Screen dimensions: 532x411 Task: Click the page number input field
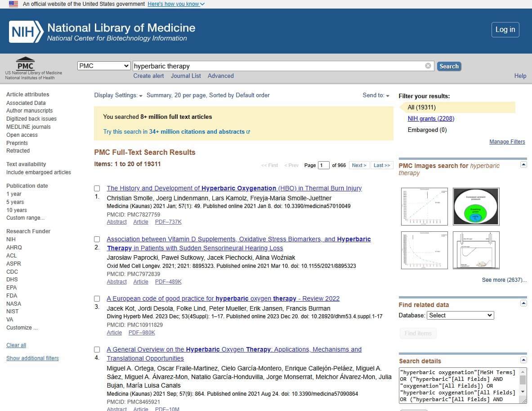click(x=323, y=165)
